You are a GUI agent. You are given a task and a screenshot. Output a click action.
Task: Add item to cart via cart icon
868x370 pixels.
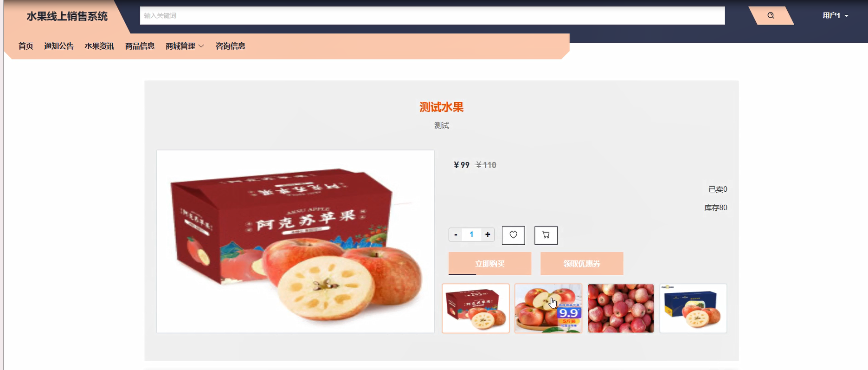pyautogui.click(x=546, y=235)
